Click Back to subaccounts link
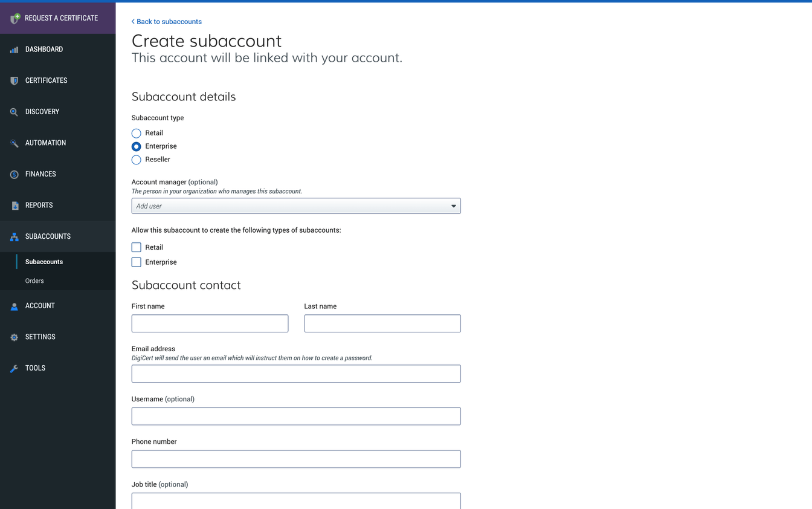This screenshot has width=812, height=509. tap(167, 21)
